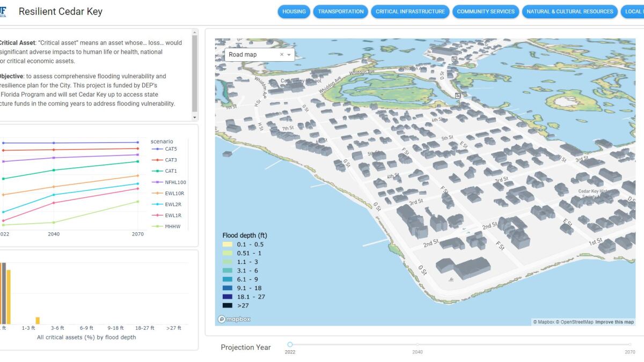Open Natural & Cultural Resources tab
644x362 pixels.
click(569, 11)
